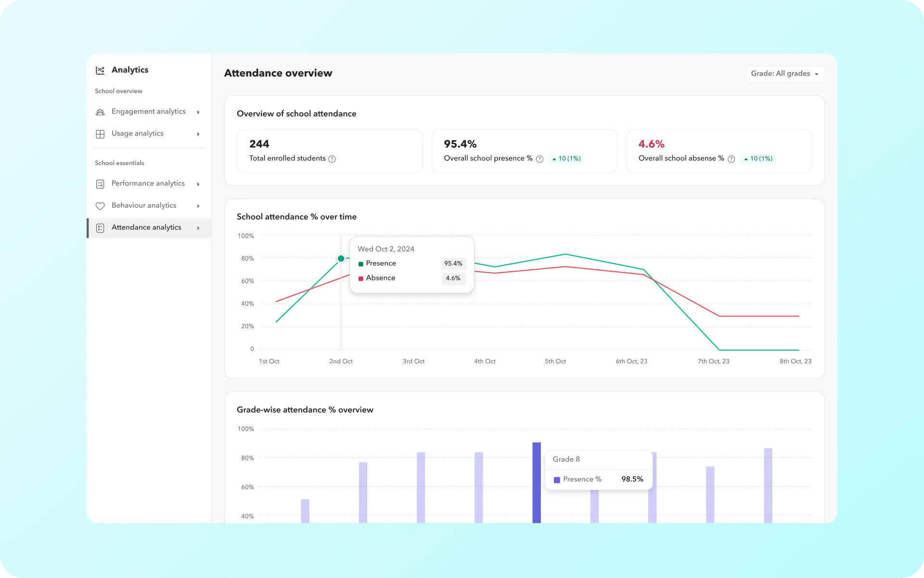Image resolution: width=924 pixels, height=578 pixels.
Task: Click help icon beside Total enrolled students
Action: click(x=332, y=159)
